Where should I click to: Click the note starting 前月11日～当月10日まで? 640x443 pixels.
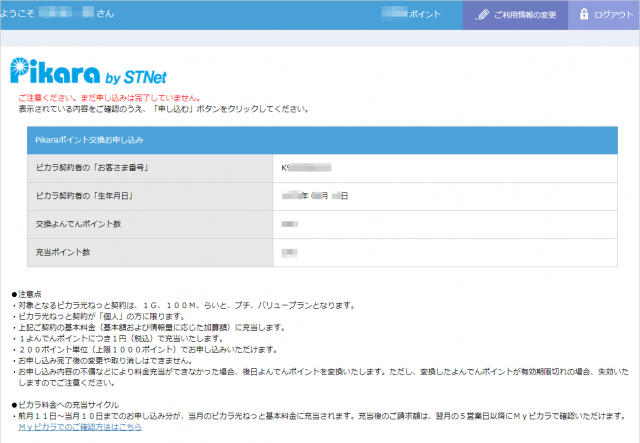point(320,416)
